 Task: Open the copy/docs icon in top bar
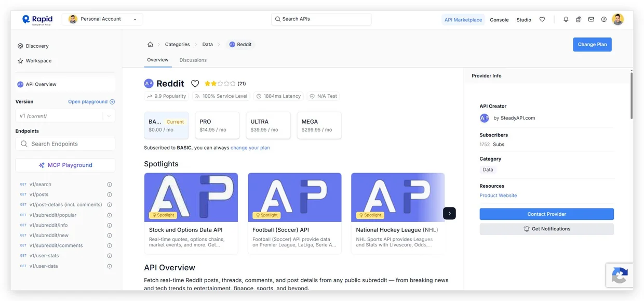[579, 19]
